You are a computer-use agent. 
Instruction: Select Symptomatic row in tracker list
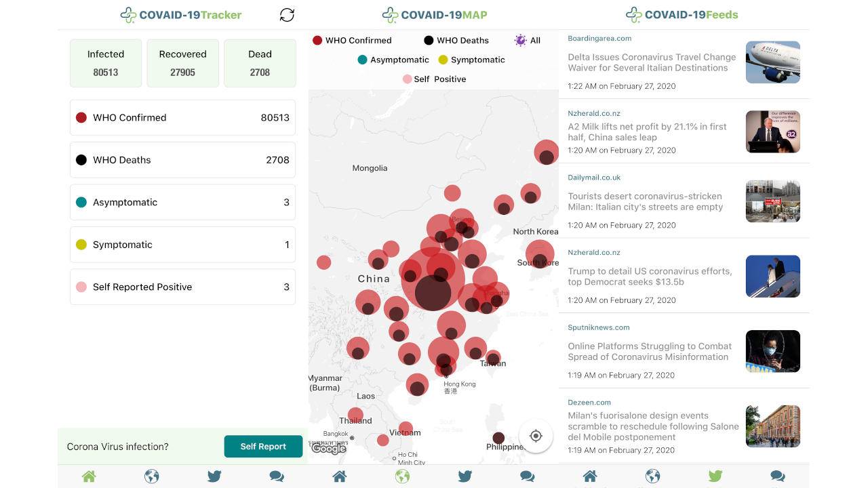pos(183,245)
